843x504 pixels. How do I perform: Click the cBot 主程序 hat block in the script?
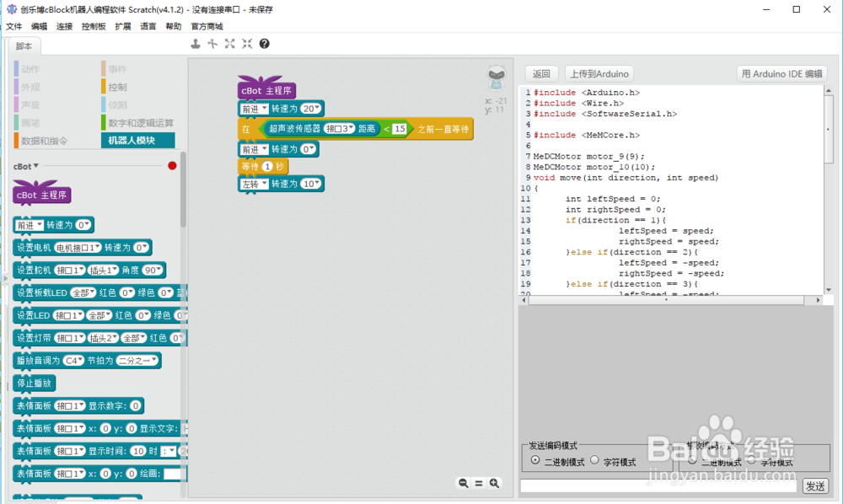pyautogui.click(x=266, y=88)
